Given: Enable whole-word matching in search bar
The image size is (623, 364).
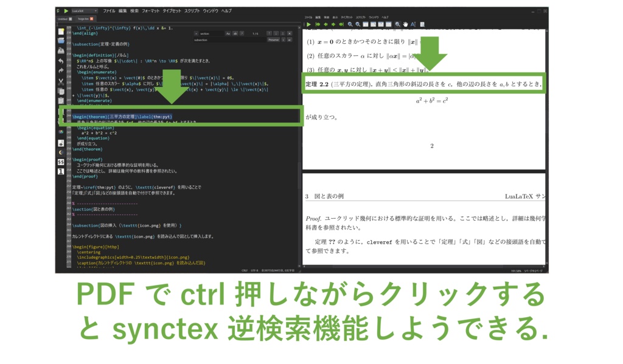Looking at the screenshot, I should [x=235, y=33].
